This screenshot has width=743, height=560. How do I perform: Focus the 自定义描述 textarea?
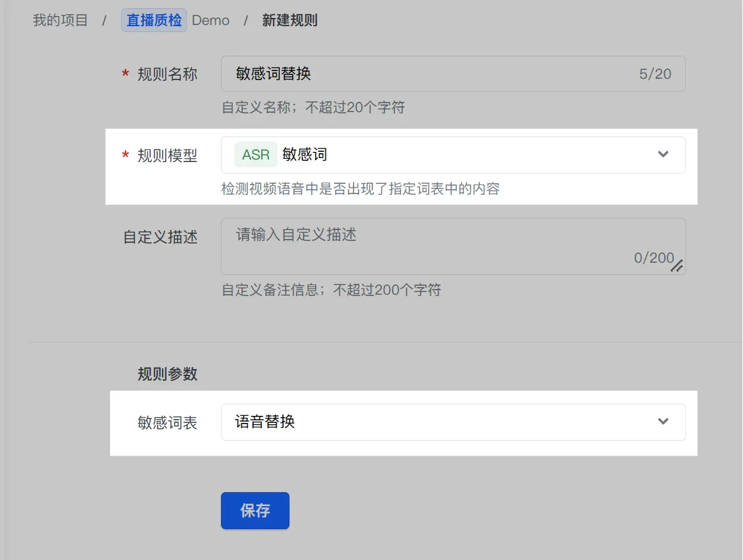pyautogui.click(x=453, y=246)
